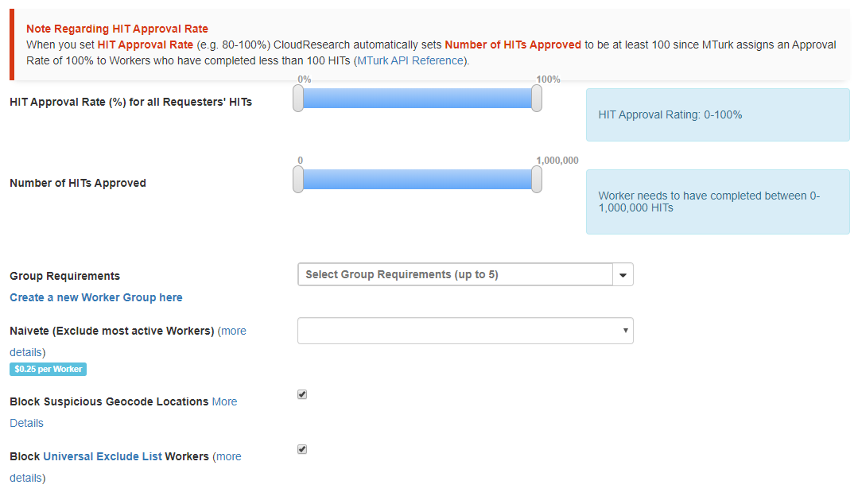Open the Universal Exclude List link
The width and height of the screenshot is (858, 504).
click(103, 456)
